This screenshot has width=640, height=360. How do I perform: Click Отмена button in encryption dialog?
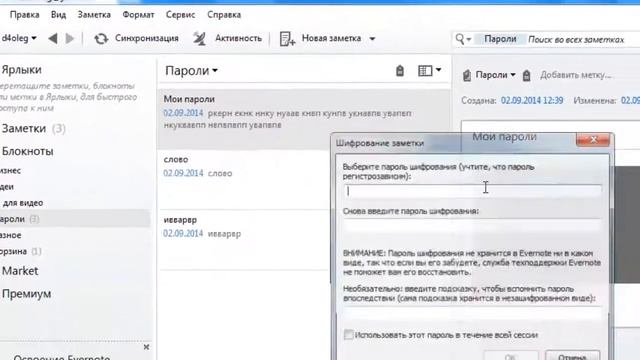[x=572, y=355]
